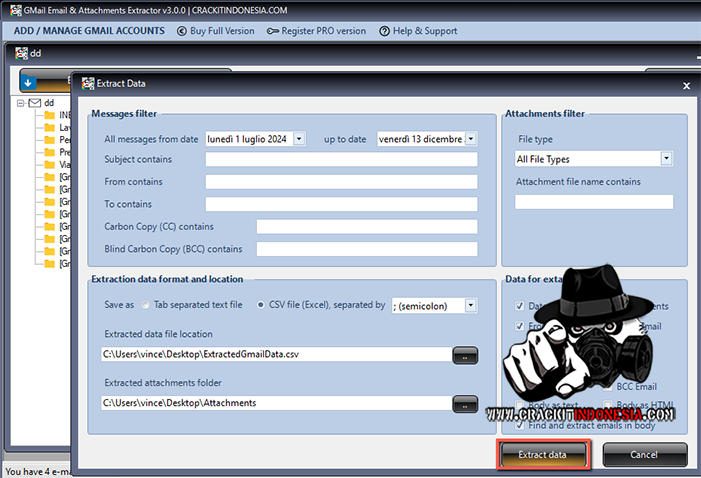Open ADD / MANAGE GMAIL ACCOUNTS menu

click(89, 31)
